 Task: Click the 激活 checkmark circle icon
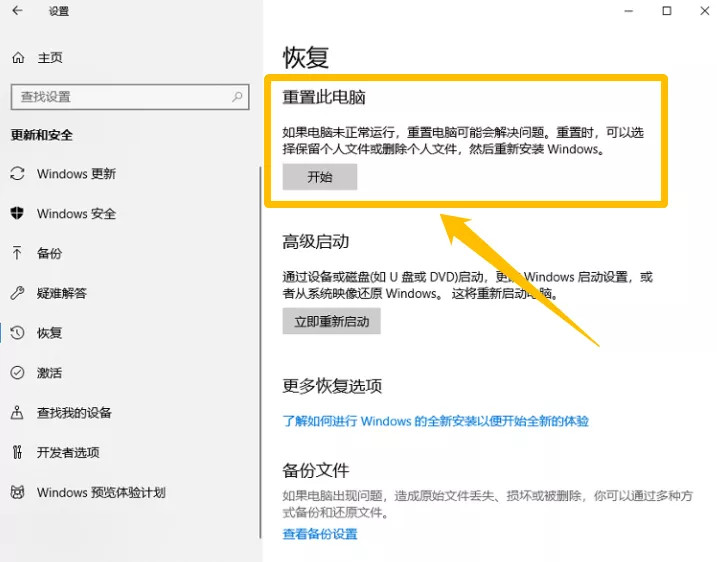17,373
